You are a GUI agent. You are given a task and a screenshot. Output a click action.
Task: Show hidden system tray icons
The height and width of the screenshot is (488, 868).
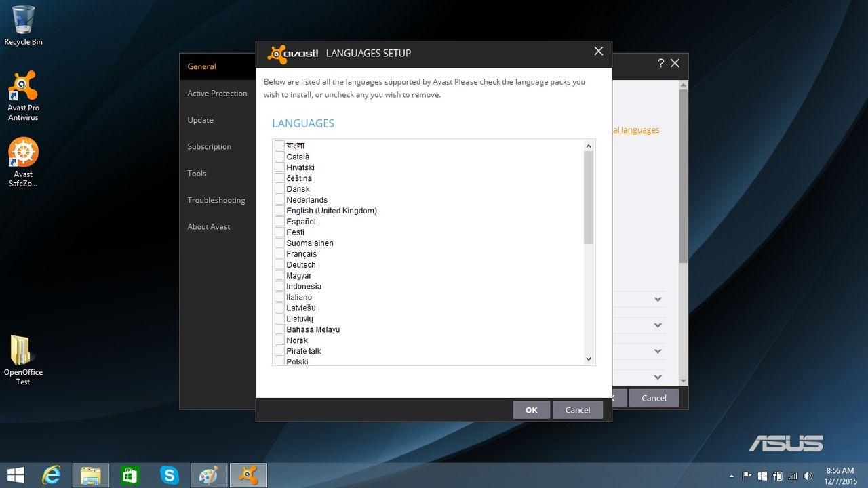point(731,476)
